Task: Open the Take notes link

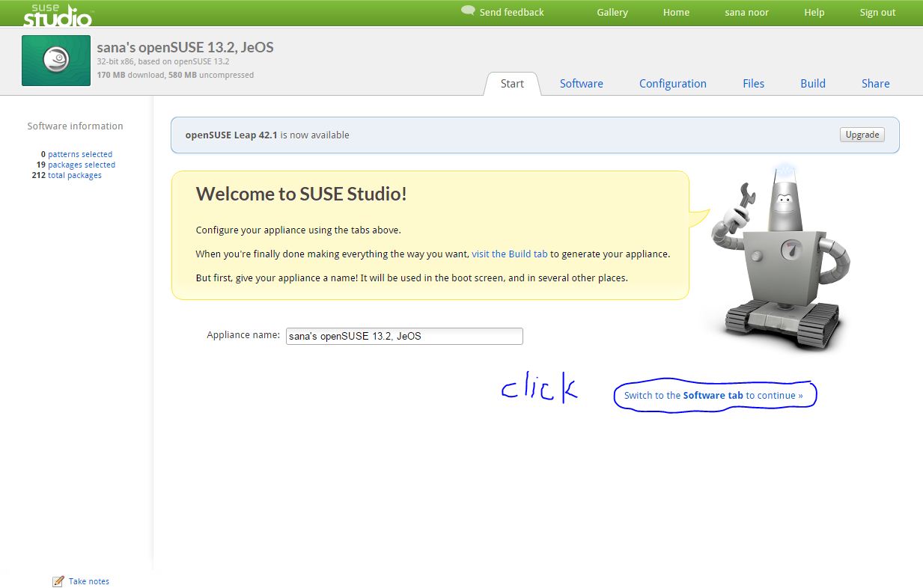Action: click(88, 581)
